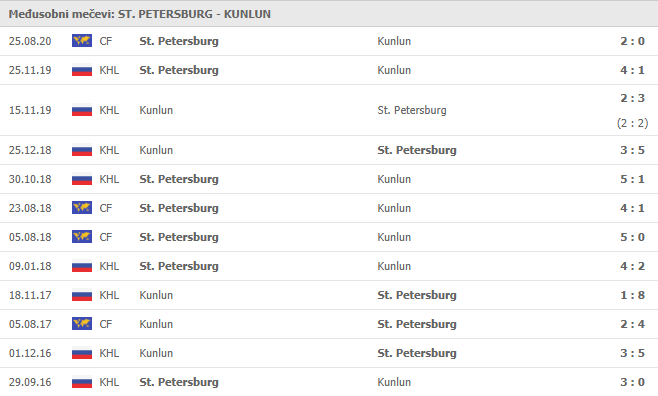Open the 2 : 0 score from 25.08.20

click(632, 41)
